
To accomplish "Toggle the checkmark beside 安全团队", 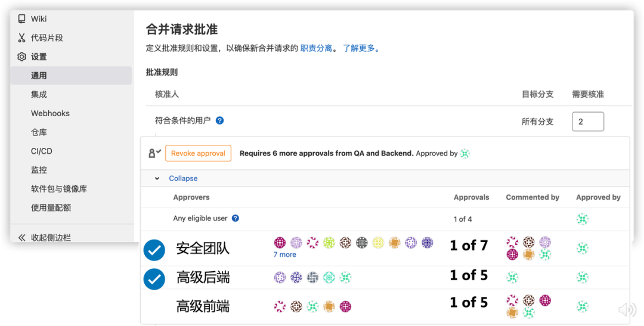I will point(154,250).
